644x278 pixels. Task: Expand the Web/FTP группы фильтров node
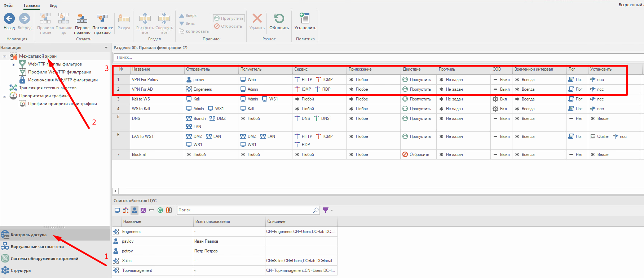click(x=13, y=64)
